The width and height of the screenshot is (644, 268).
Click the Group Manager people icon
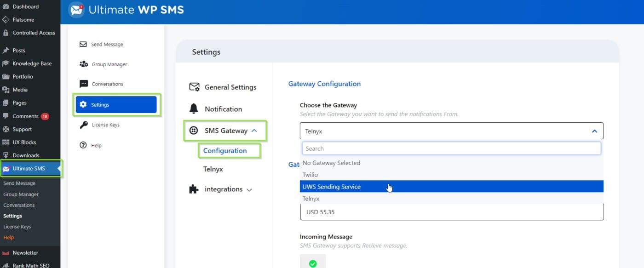[84, 64]
